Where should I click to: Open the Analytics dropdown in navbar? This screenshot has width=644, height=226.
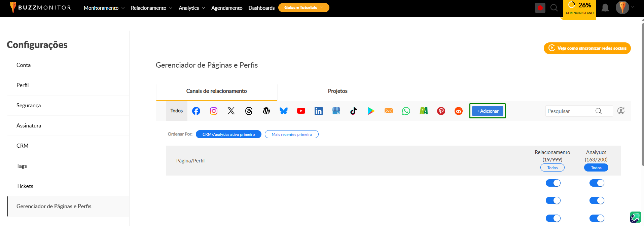[191, 8]
